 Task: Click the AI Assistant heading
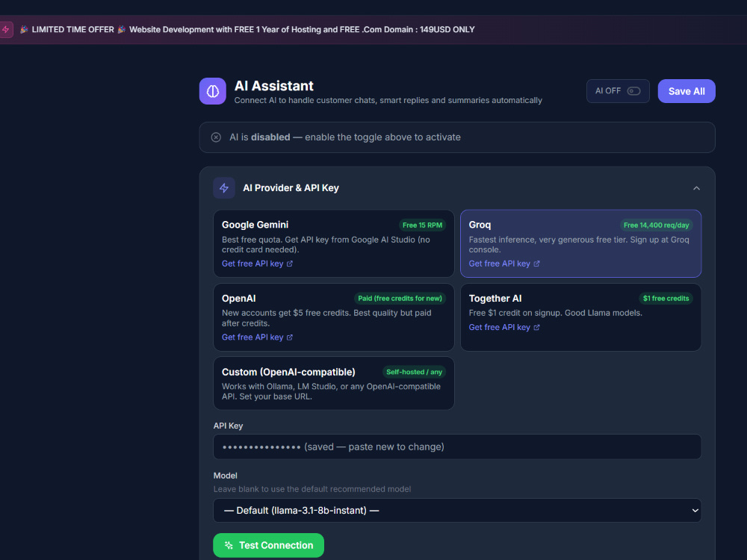[x=274, y=86]
